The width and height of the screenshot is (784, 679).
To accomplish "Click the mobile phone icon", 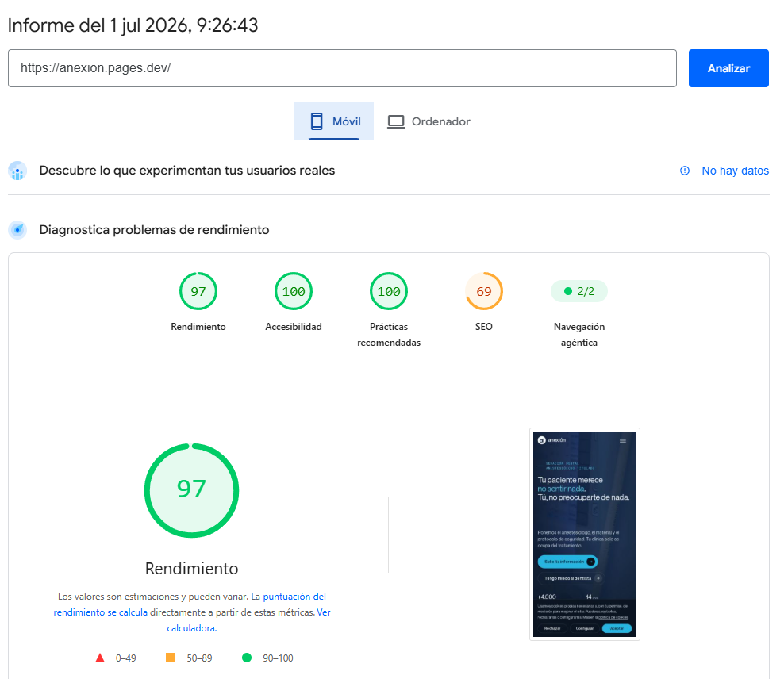I will tap(317, 121).
